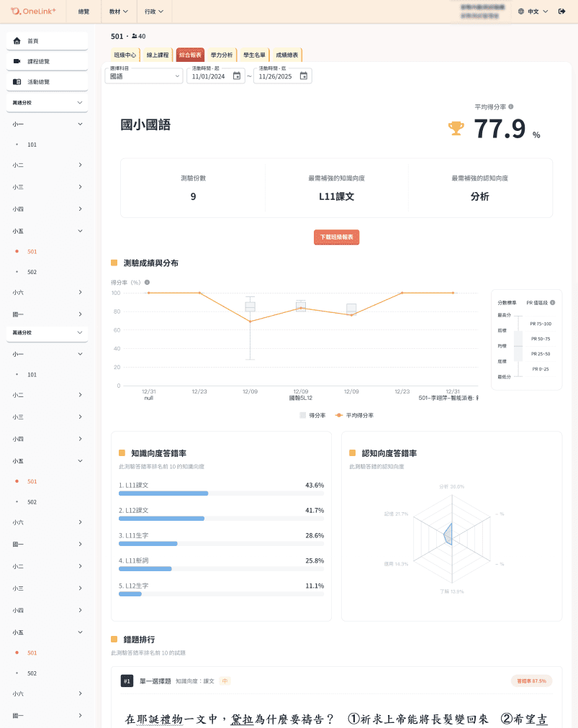This screenshot has width=578, height=728.
Task: Click the L11課文 error rate bar
Action: pos(163,493)
